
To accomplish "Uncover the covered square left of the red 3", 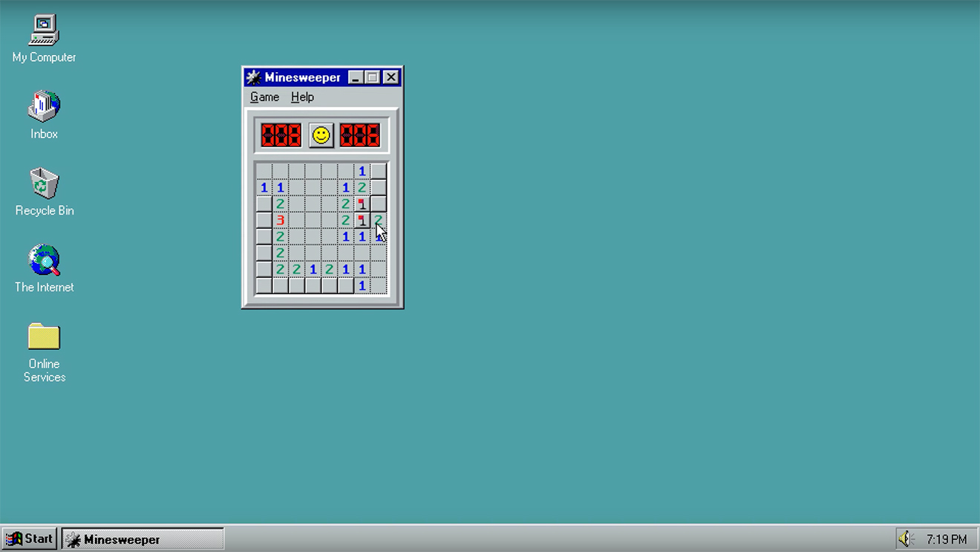I will coord(264,220).
